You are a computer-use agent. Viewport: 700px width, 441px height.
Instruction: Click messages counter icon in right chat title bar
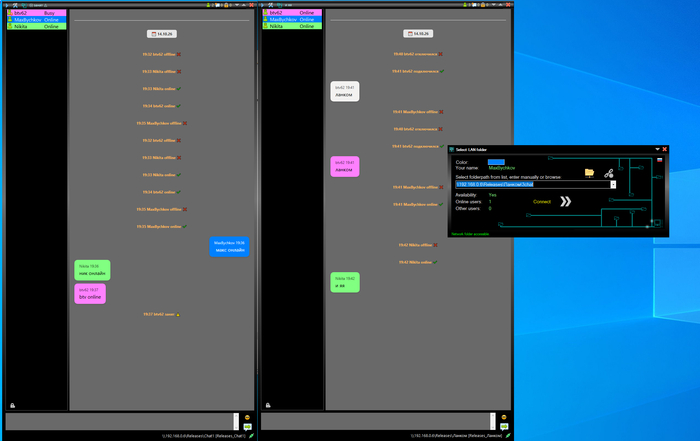tap(474, 5)
